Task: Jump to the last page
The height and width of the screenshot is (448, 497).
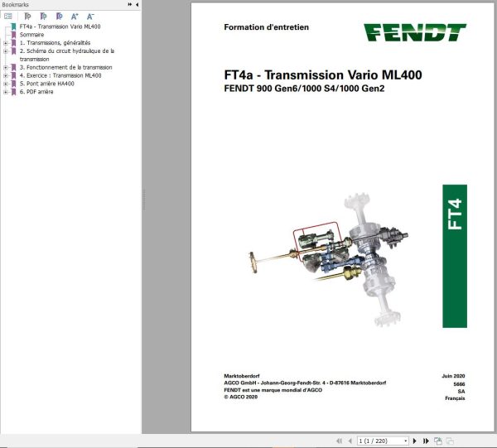Action: [426, 441]
